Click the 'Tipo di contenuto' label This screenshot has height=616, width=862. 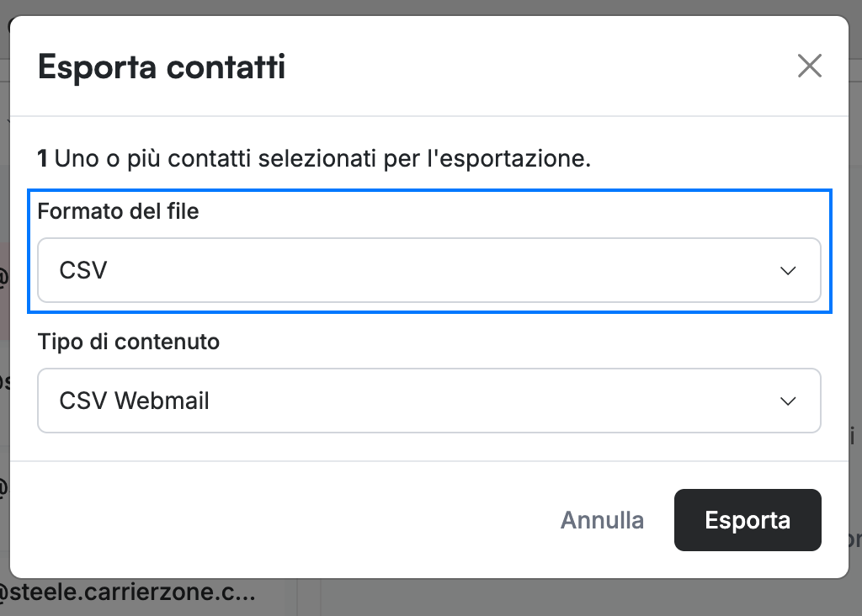pyautogui.click(x=129, y=342)
